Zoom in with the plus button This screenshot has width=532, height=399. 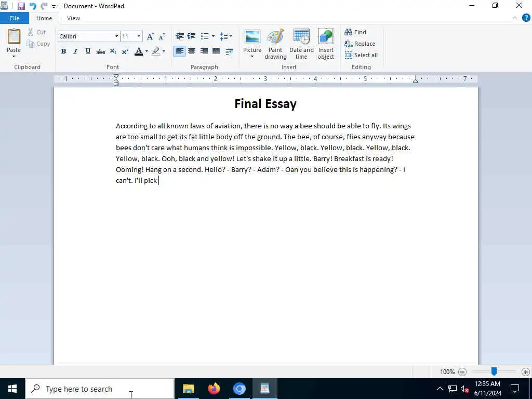coord(526,372)
